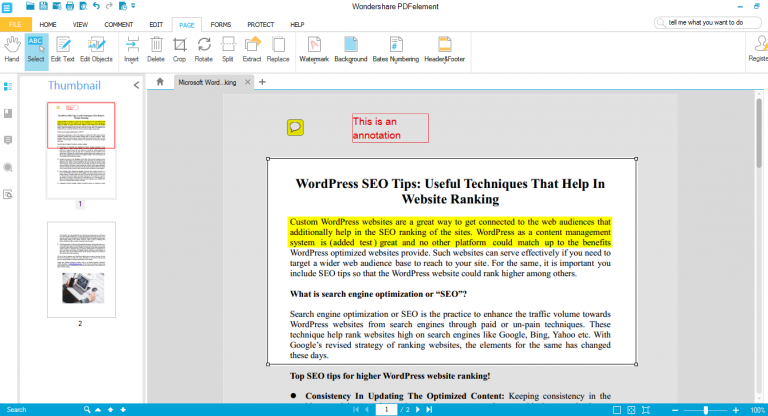This screenshot has width=768, height=416.
Task: Click the Split document icon
Action: click(x=228, y=49)
